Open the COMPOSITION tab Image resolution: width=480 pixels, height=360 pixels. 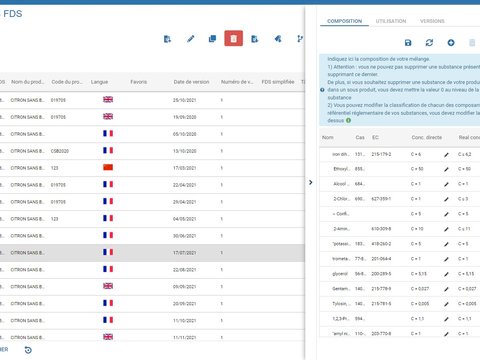tap(344, 21)
